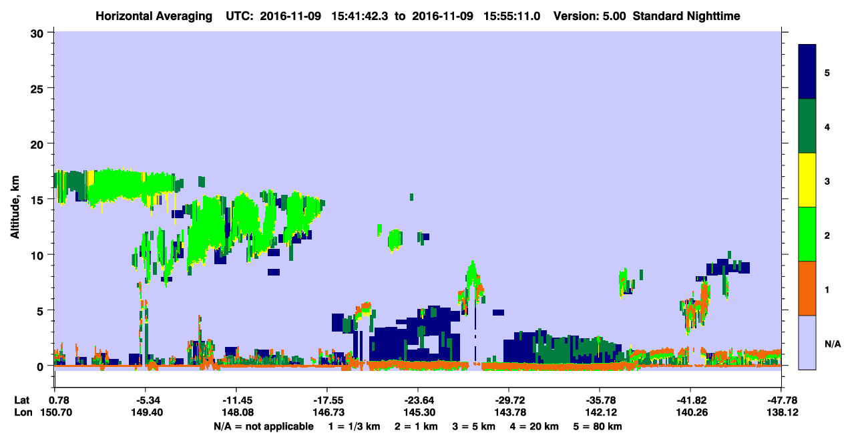868x445 pixels.
Task: Click '3 = 5 km' legend text
Action: pyautogui.click(x=473, y=426)
